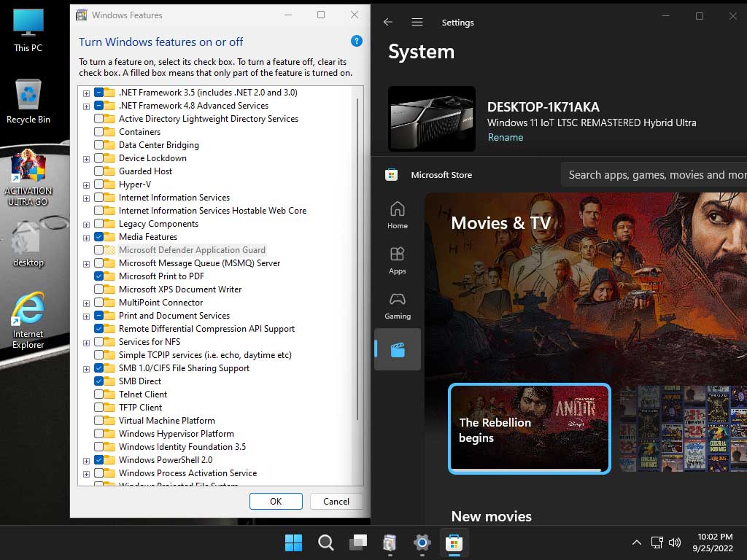
Task: Check Microsoft XPS Document Writer
Action: [98, 289]
